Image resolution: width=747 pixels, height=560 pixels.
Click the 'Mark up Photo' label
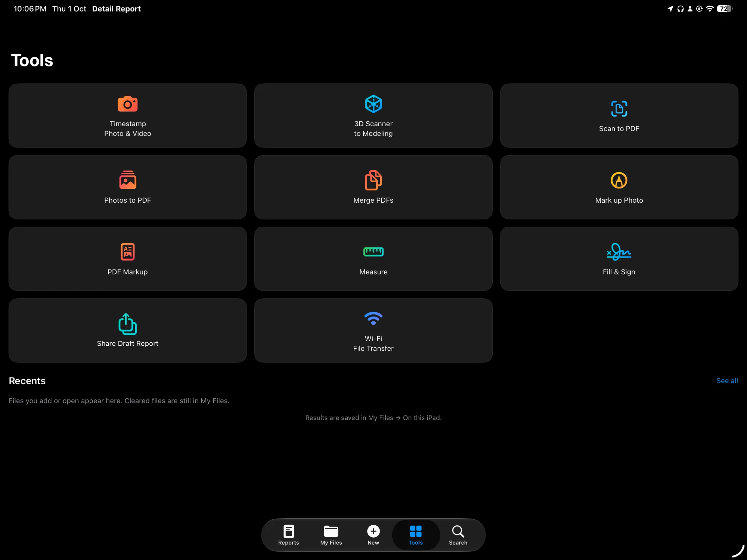[x=619, y=200]
